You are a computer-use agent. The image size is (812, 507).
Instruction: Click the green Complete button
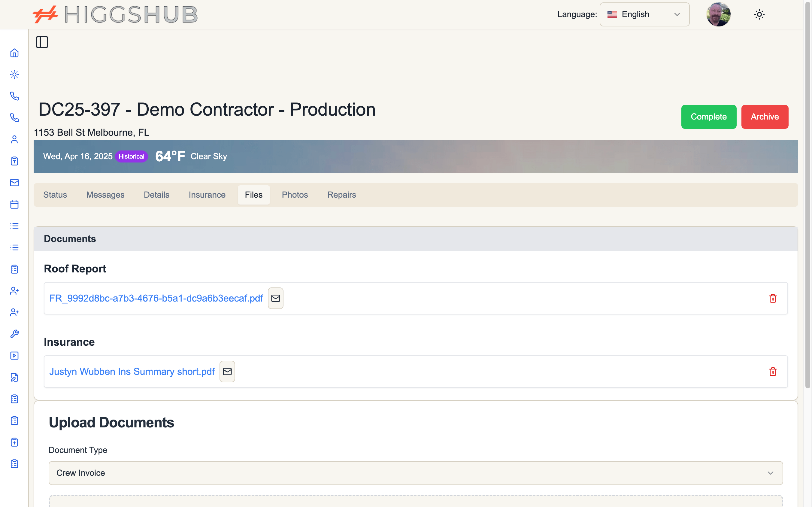click(709, 117)
